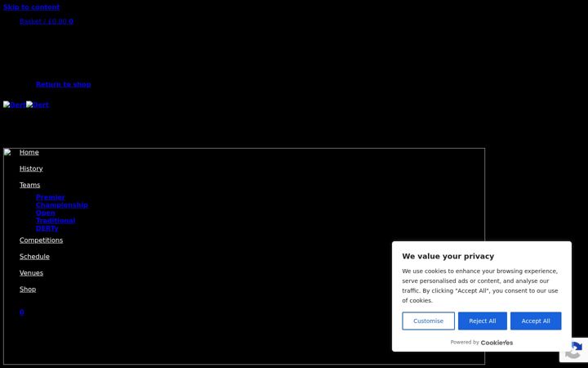Click the Skip to content link

[32, 7]
